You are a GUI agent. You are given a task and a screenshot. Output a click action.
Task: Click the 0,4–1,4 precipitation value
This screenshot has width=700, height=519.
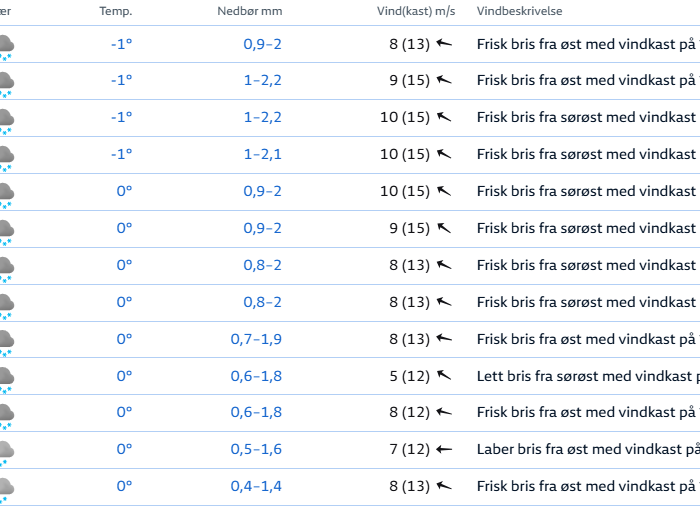tap(256, 486)
